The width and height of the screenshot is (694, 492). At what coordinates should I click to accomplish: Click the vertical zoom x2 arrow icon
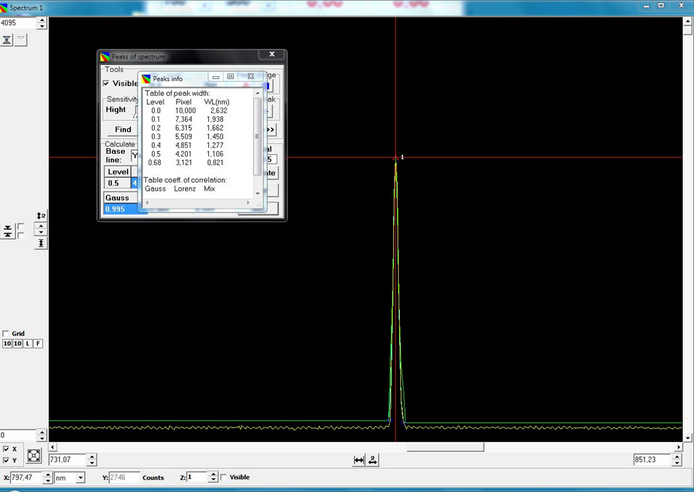click(x=40, y=216)
